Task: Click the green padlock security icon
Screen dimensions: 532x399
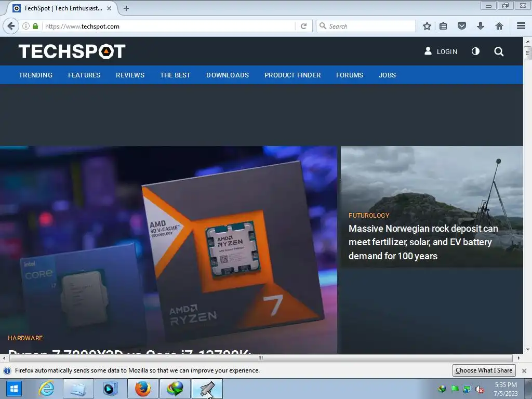Action: click(x=35, y=26)
